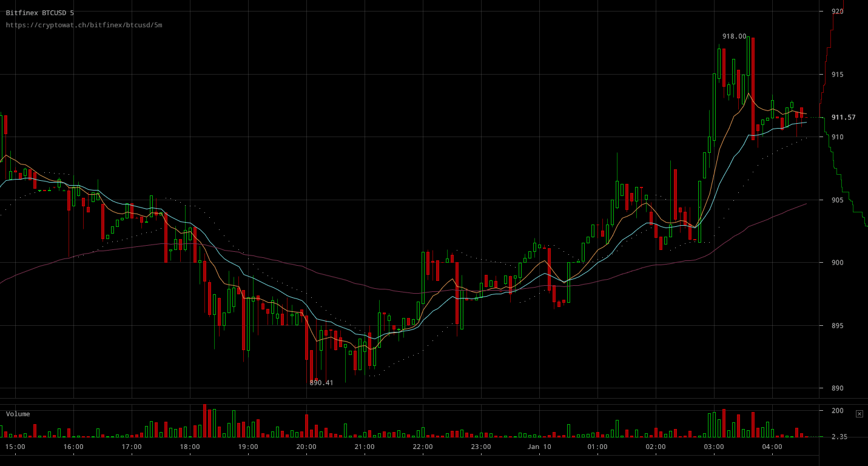The height and width of the screenshot is (466, 868).
Task: Click the 895 price axis label
Action: 837,326
